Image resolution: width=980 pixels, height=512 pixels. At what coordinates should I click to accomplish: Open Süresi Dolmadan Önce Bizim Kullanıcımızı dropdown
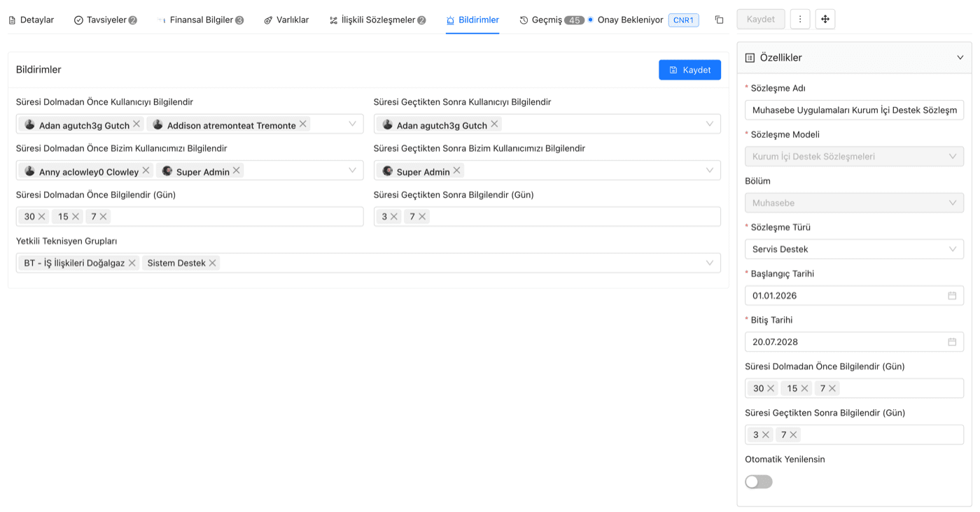pyautogui.click(x=352, y=170)
